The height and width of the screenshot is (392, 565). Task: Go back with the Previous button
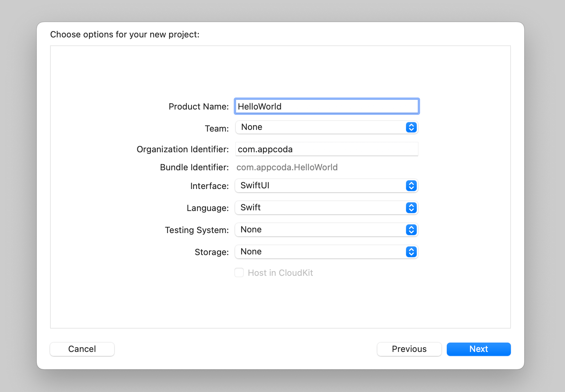409,349
